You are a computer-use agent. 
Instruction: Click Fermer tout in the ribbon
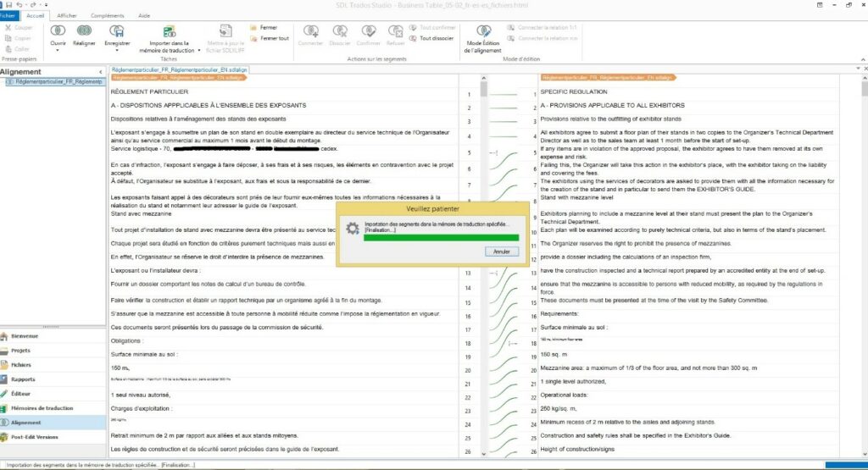270,38
